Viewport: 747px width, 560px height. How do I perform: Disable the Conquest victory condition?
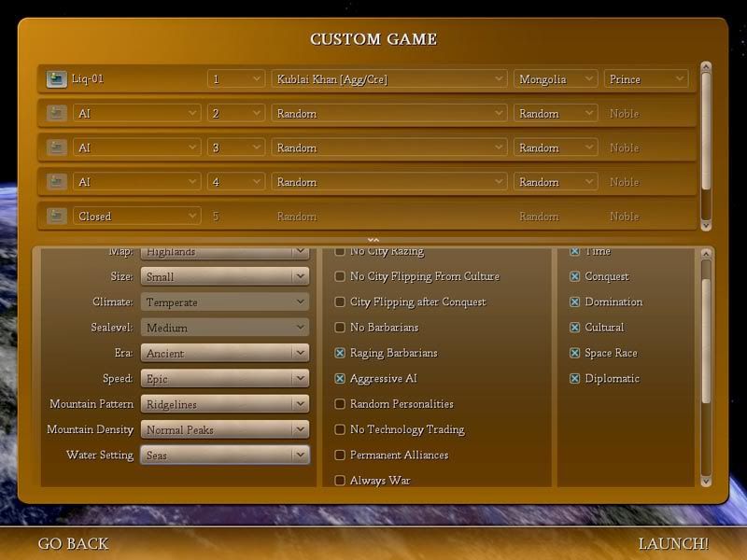575,276
